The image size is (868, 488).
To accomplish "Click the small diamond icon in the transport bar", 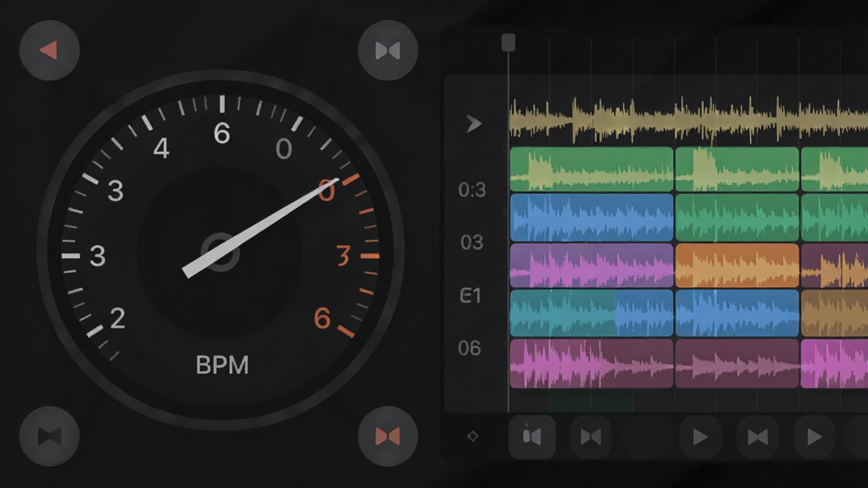I will coord(473,436).
